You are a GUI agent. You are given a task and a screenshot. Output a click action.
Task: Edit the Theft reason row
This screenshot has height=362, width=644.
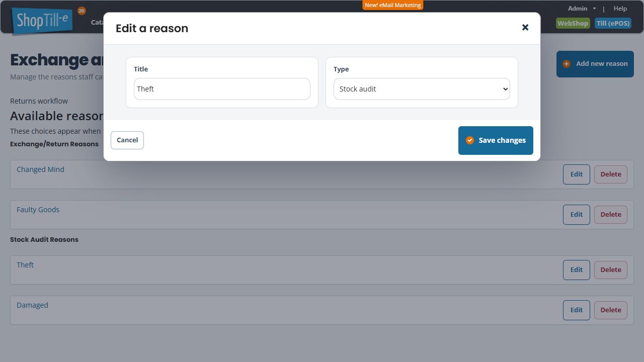577,270
